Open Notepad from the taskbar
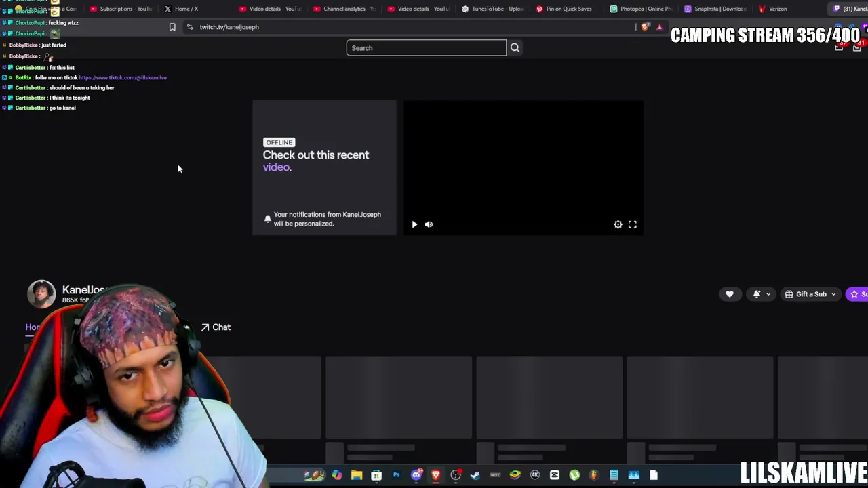The width and height of the screenshot is (868, 488). pos(614,475)
